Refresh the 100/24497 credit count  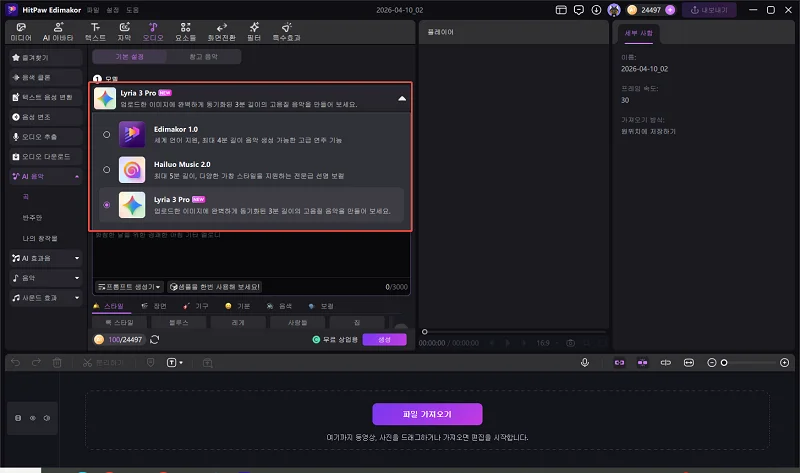coord(155,339)
